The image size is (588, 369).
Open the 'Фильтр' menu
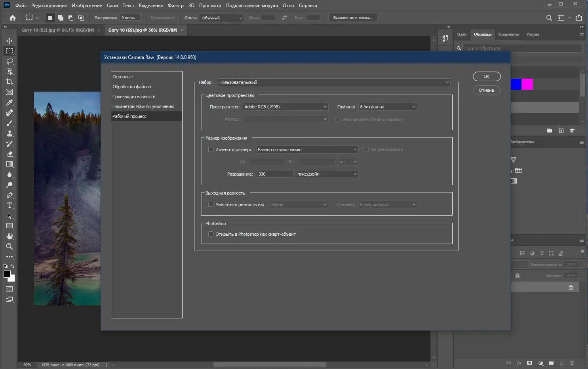[x=175, y=6]
